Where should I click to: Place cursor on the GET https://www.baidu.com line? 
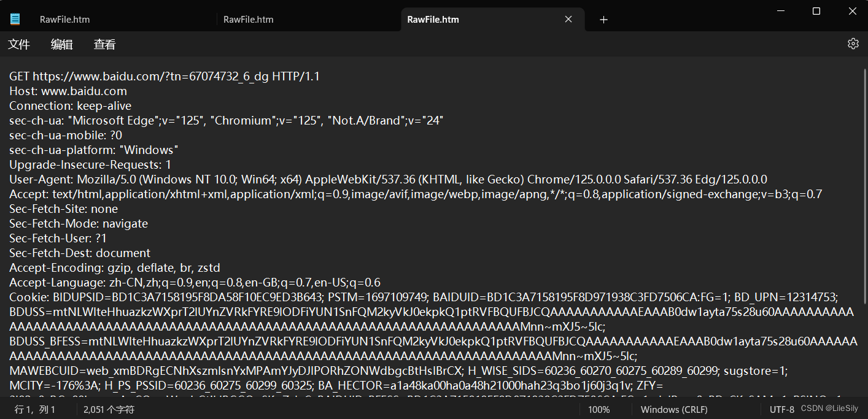tap(165, 77)
